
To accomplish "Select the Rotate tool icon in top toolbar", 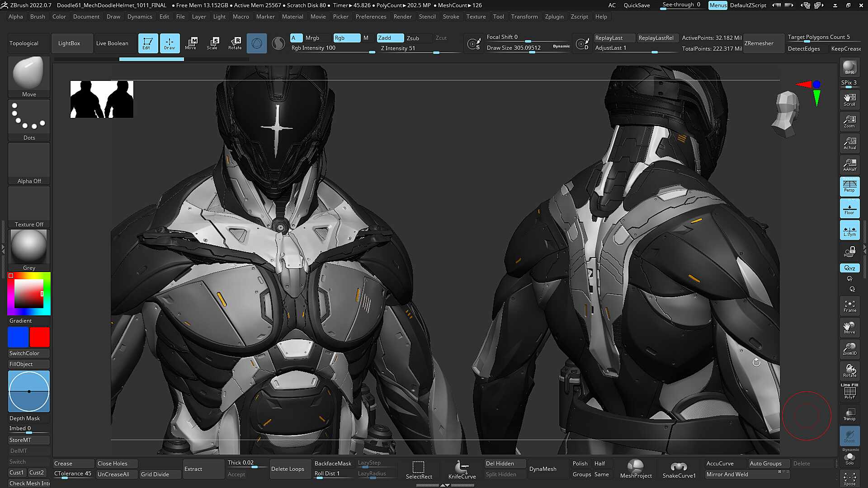I will tap(235, 43).
